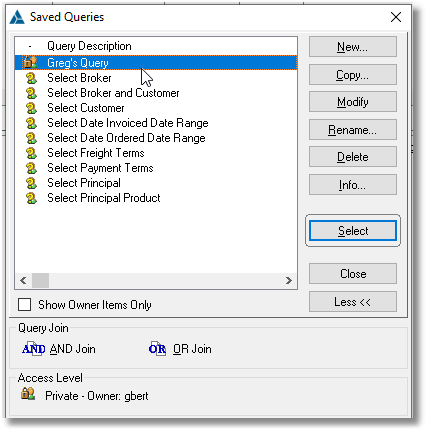Enable Show Owner Items Only checkbox
The image size is (427, 432).
(x=24, y=304)
